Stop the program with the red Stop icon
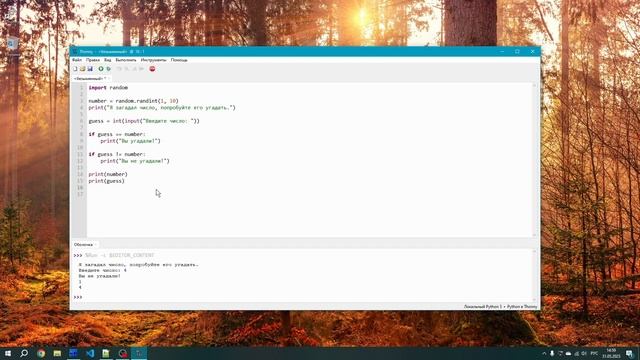Screen dimensions: 640x360 152,69
